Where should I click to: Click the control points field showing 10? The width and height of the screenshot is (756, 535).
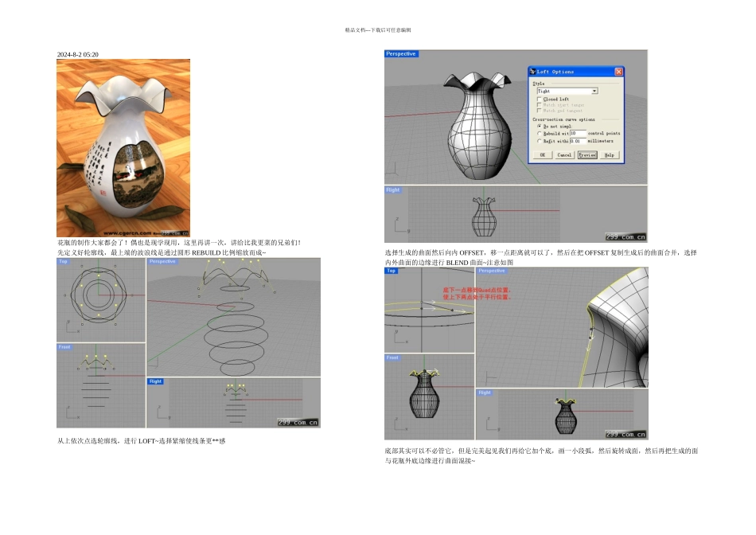[x=578, y=133]
